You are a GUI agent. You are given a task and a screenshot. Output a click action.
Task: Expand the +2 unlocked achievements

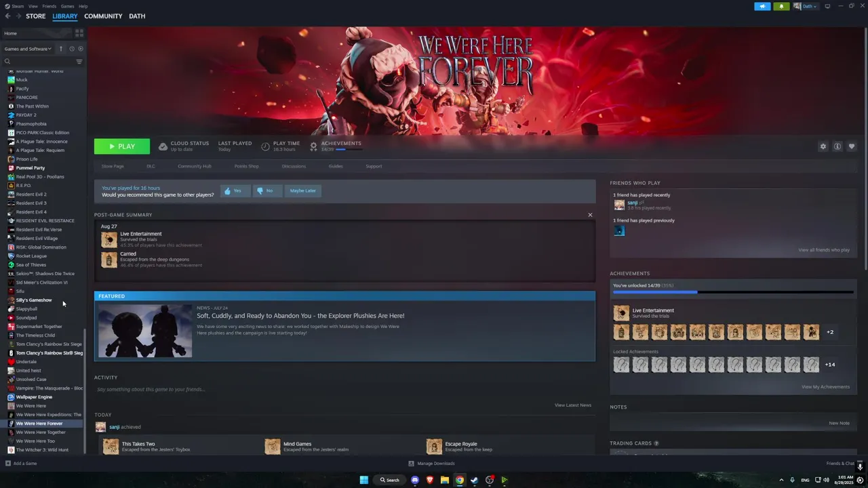click(x=830, y=332)
